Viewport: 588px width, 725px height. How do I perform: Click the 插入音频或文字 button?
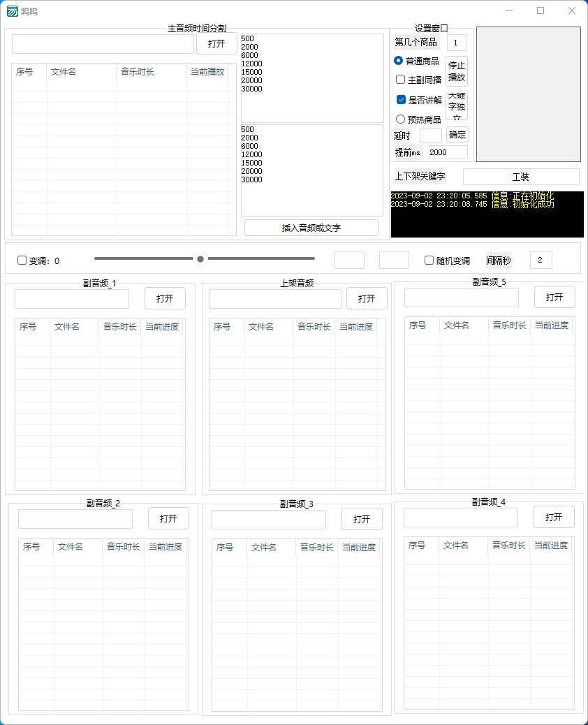point(311,227)
